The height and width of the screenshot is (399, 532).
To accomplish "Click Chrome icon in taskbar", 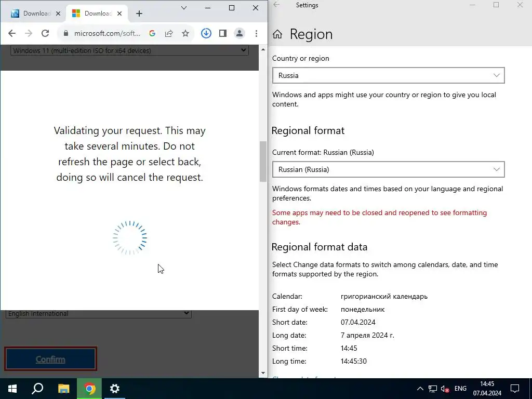I will (89, 389).
